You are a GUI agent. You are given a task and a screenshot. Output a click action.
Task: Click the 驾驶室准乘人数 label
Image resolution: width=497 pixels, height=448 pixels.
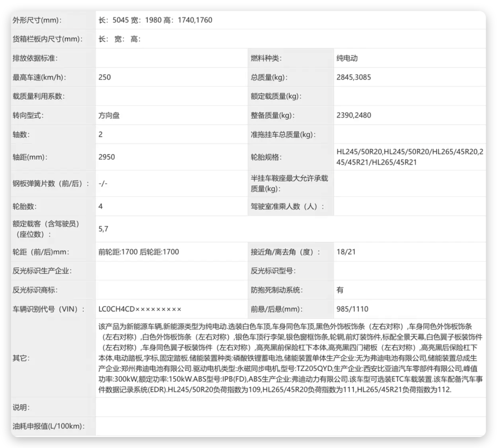[288, 206]
